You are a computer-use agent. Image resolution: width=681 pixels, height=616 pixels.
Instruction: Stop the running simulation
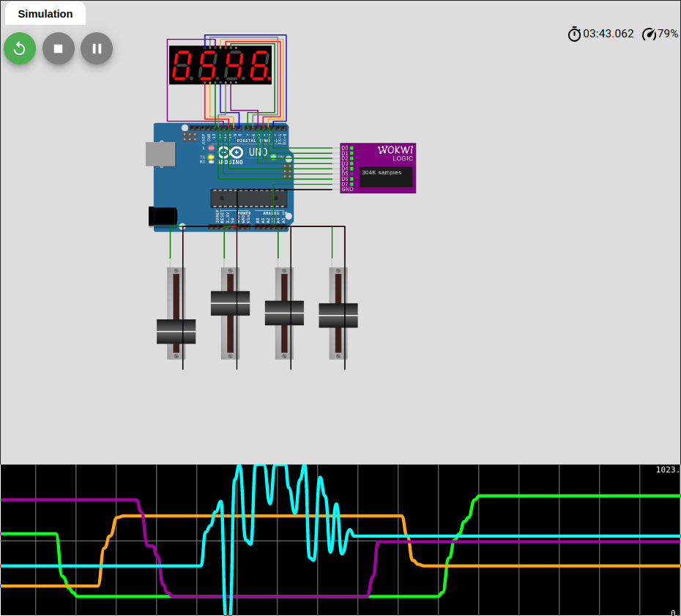coord(59,48)
